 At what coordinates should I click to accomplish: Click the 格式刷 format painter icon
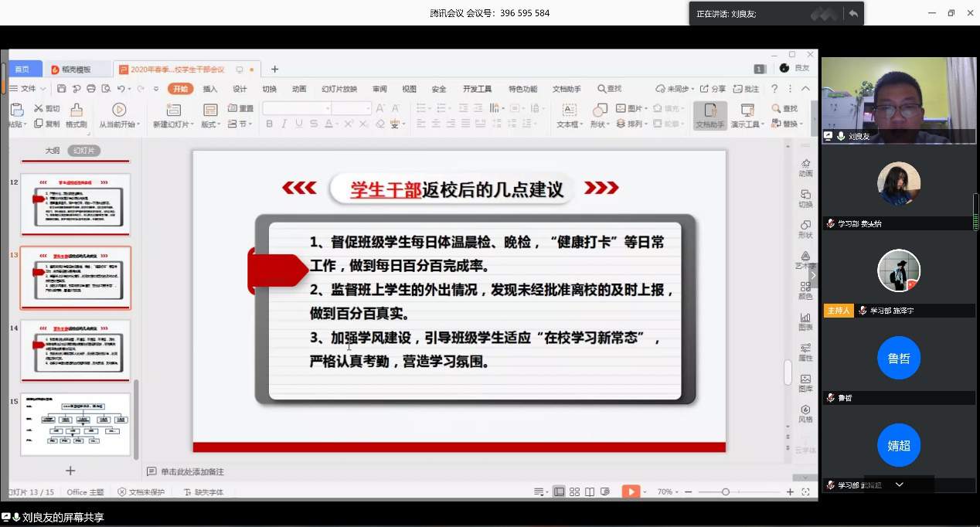coord(76,110)
